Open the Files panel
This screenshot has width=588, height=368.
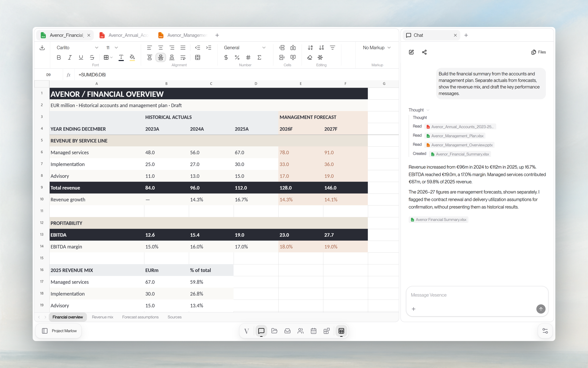tap(538, 52)
